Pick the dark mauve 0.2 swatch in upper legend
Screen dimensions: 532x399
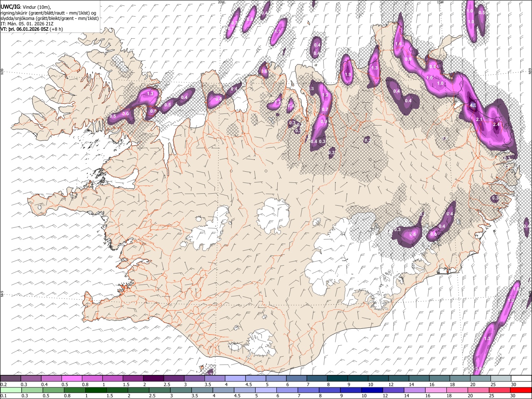coord(10,378)
